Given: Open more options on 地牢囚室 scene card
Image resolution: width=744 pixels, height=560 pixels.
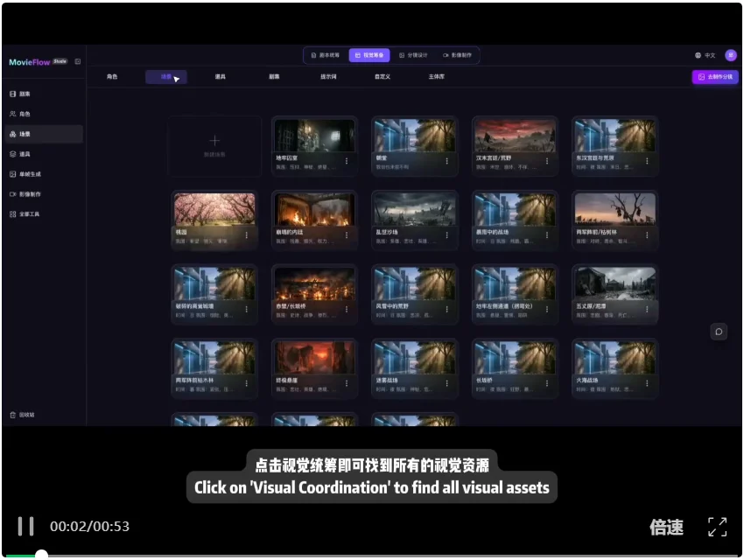Looking at the screenshot, I should click(347, 161).
